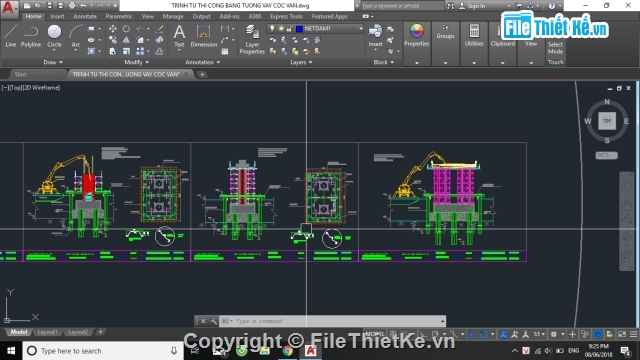Screen dimensions: 640x360
Task: Select the Line drawing tool
Action: [11, 36]
